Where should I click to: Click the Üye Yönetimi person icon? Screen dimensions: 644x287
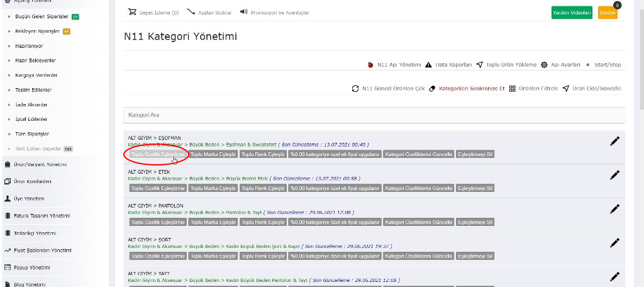[x=8, y=199]
